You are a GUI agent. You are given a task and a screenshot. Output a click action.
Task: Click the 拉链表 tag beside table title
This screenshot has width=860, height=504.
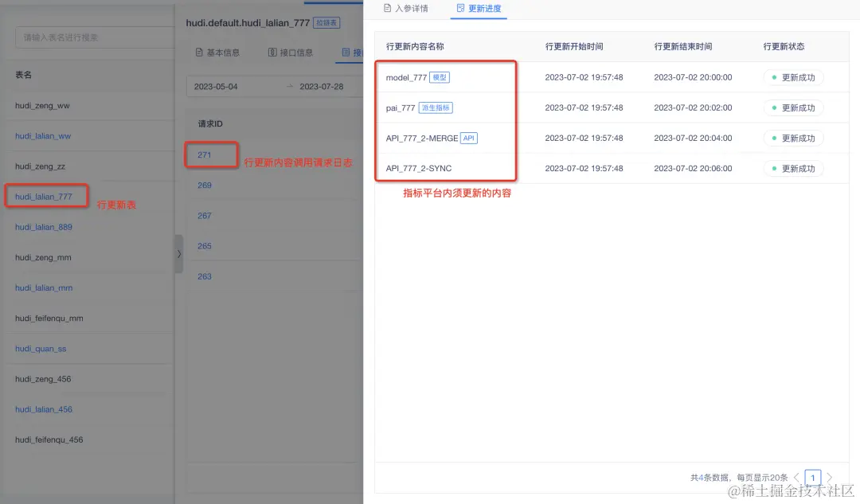(326, 22)
